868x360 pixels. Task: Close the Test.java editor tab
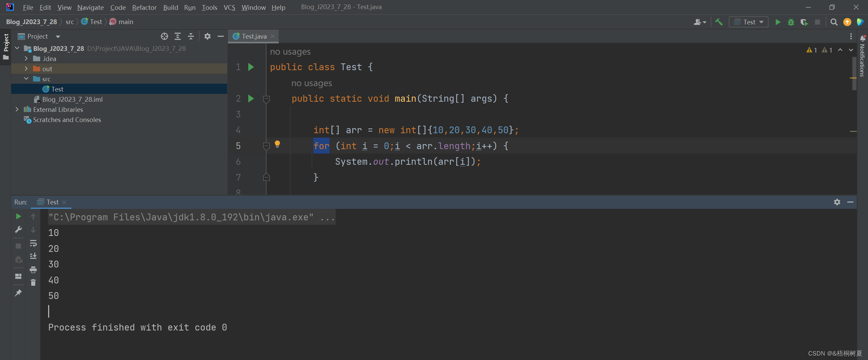tap(273, 36)
